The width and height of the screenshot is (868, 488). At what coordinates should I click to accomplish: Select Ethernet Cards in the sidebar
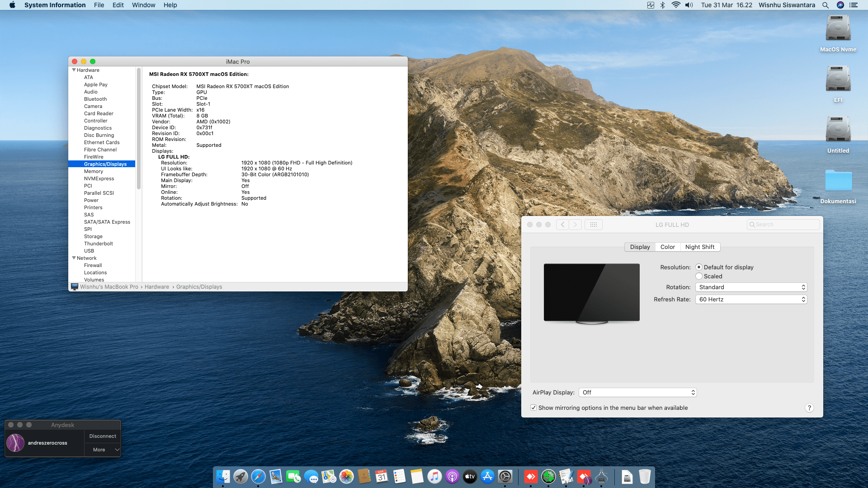(102, 143)
